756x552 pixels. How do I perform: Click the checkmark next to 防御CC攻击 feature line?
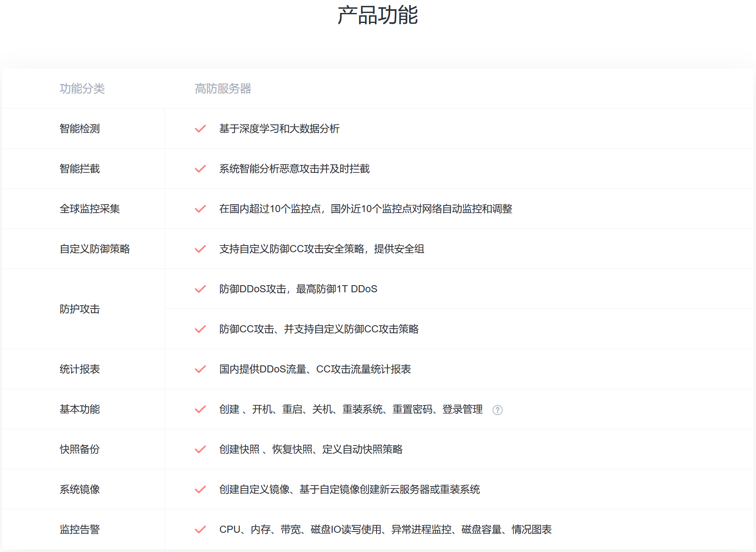200,329
